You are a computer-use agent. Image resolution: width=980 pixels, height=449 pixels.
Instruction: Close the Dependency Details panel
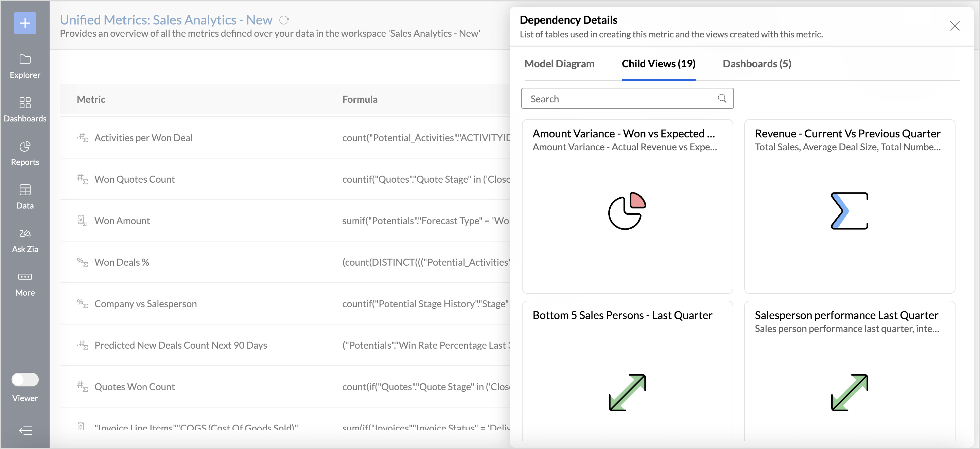pyautogui.click(x=955, y=26)
